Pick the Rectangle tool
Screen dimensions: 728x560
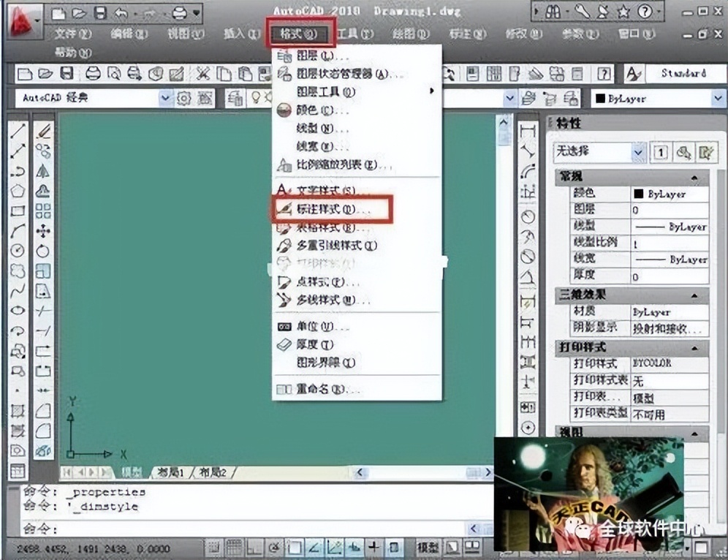[x=16, y=211]
